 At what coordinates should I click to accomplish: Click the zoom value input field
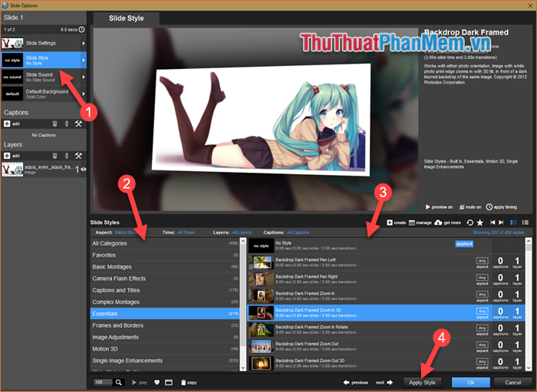pos(103,382)
